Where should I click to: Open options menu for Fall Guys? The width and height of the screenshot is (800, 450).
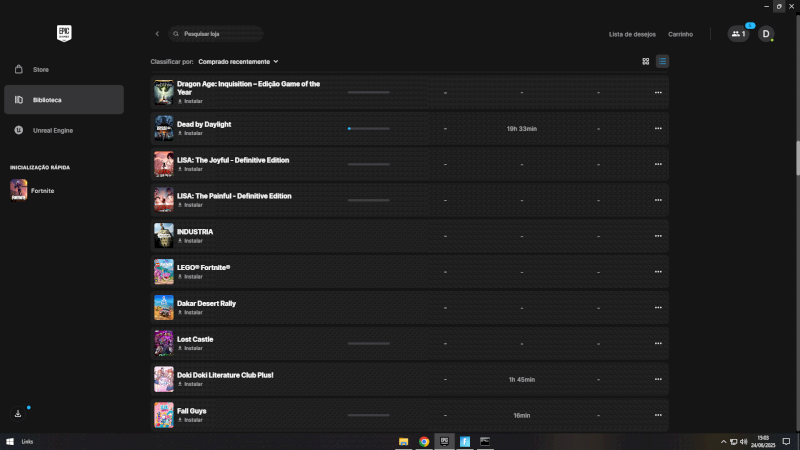(658, 415)
